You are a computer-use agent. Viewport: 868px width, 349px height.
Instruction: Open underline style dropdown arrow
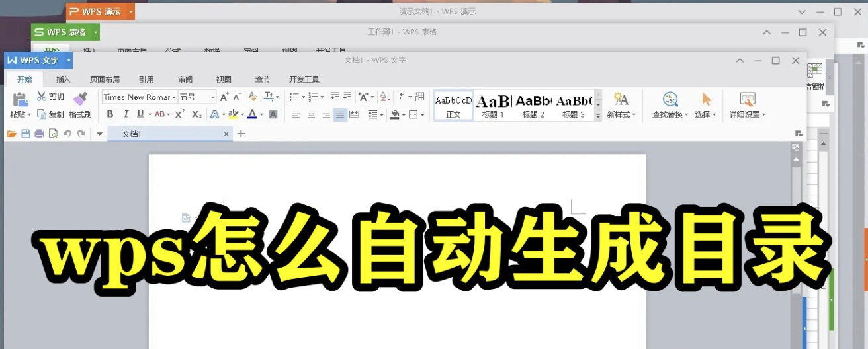pos(148,115)
